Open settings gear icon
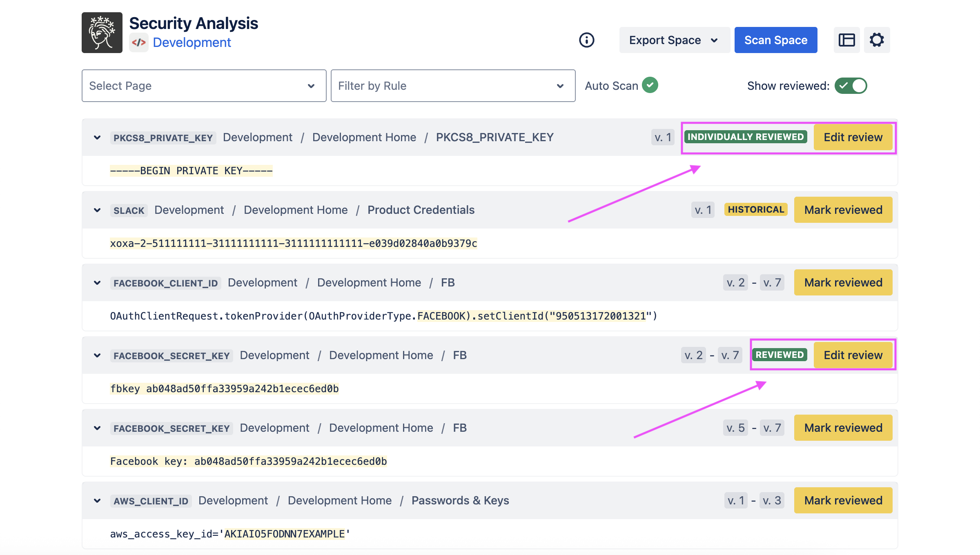980x555 pixels. coord(877,40)
